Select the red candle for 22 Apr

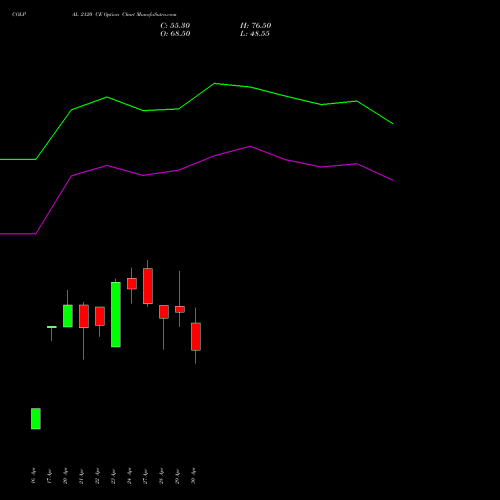click(100, 316)
